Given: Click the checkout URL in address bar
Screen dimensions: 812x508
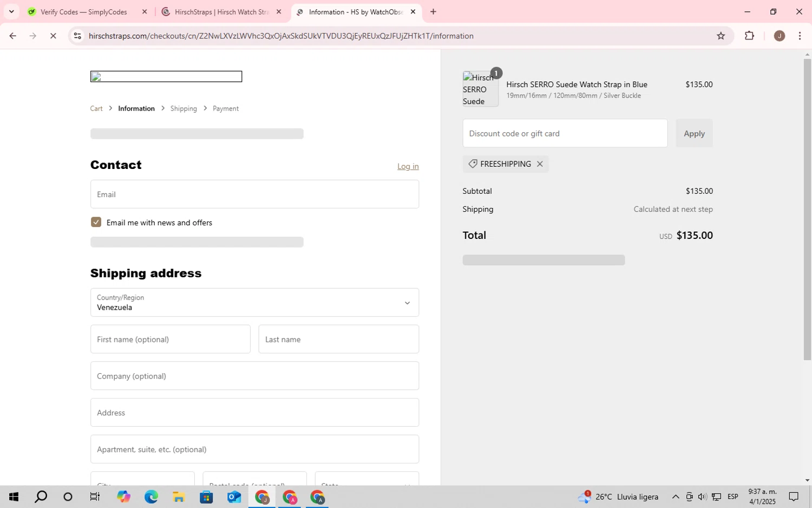Looking at the screenshot, I should click(x=281, y=36).
